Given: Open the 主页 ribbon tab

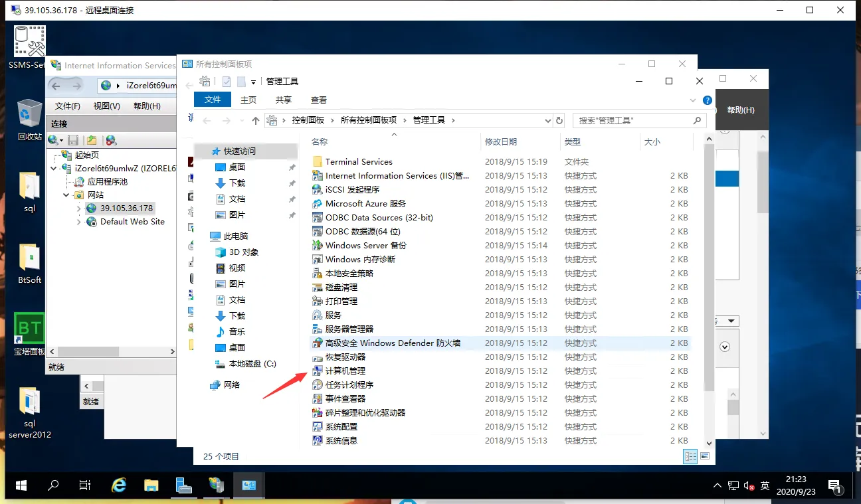Looking at the screenshot, I should point(248,100).
